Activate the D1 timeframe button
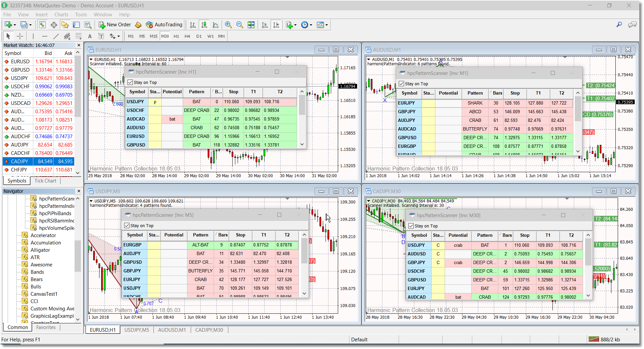The width and height of the screenshot is (644, 349). [199, 36]
